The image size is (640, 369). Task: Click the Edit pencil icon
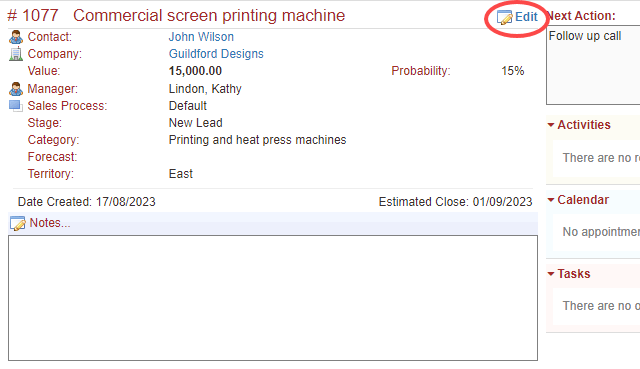pos(504,17)
